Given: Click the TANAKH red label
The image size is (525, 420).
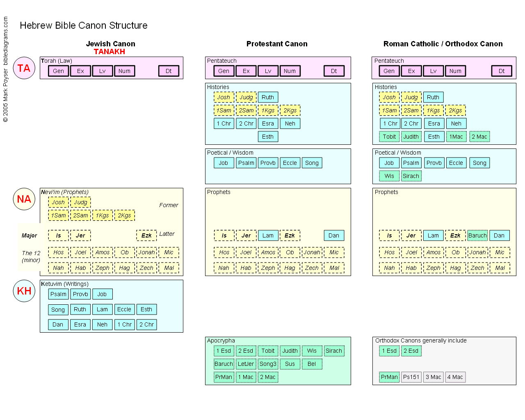Looking at the screenshot, I should point(109,52).
